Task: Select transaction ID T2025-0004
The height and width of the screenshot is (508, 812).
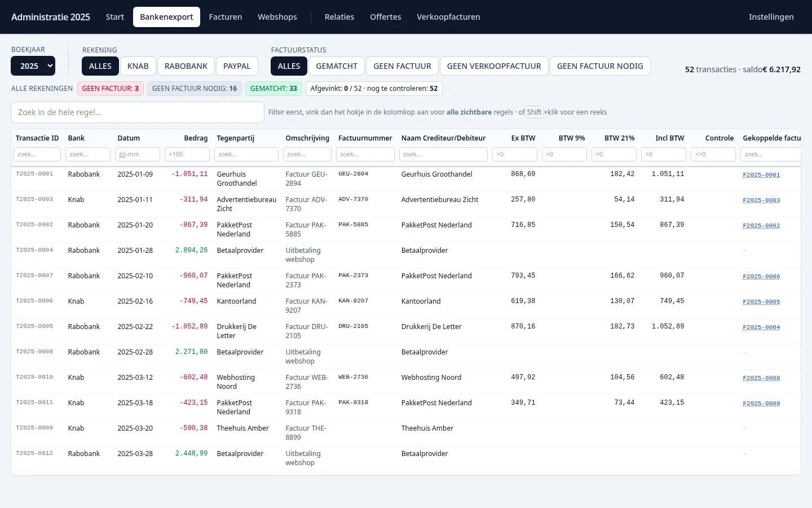Action: [x=34, y=250]
